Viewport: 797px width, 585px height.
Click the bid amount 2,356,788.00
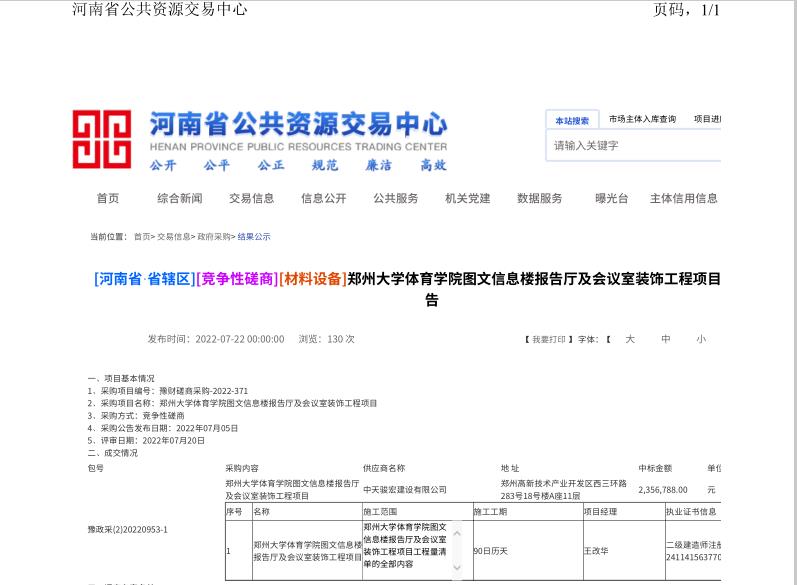tap(663, 489)
